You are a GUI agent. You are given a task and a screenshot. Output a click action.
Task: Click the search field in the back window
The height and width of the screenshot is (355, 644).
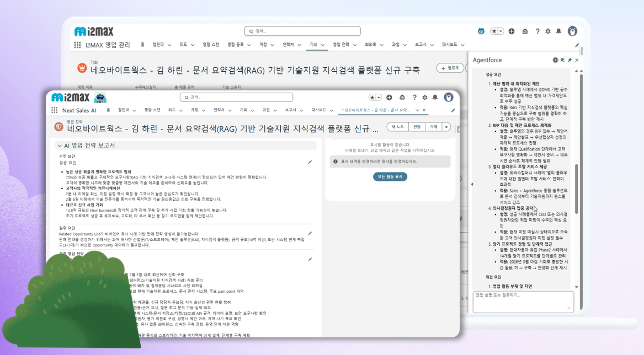(x=302, y=31)
